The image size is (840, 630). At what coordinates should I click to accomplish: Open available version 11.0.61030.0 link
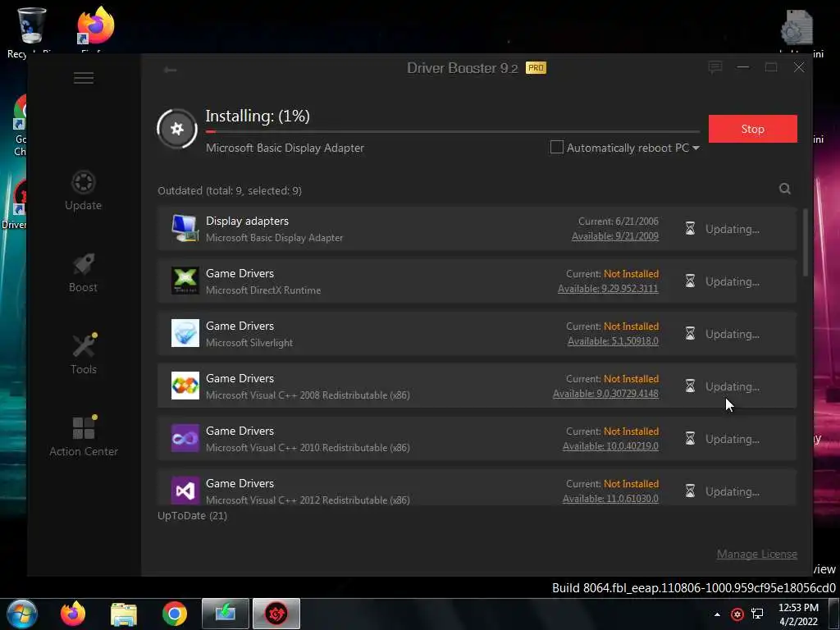[610, 499]
